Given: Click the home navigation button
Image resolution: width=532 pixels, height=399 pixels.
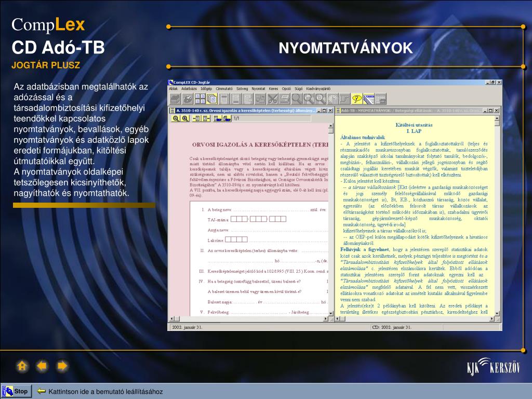Looking at the screenshot, I should [x=22, y=366].
